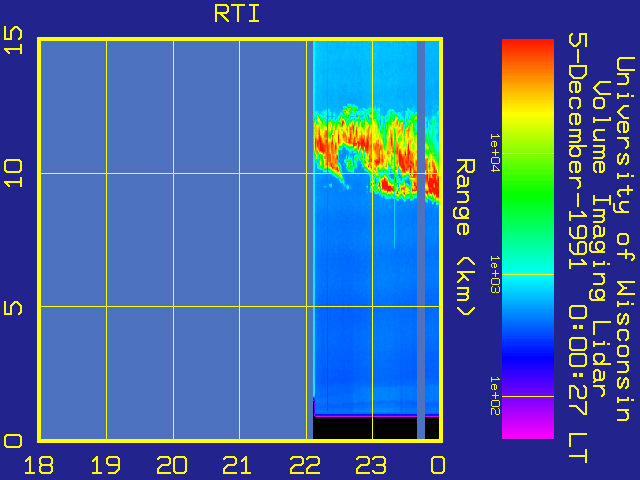Click the 19 hour time axis label

click(x=106, y=465)
